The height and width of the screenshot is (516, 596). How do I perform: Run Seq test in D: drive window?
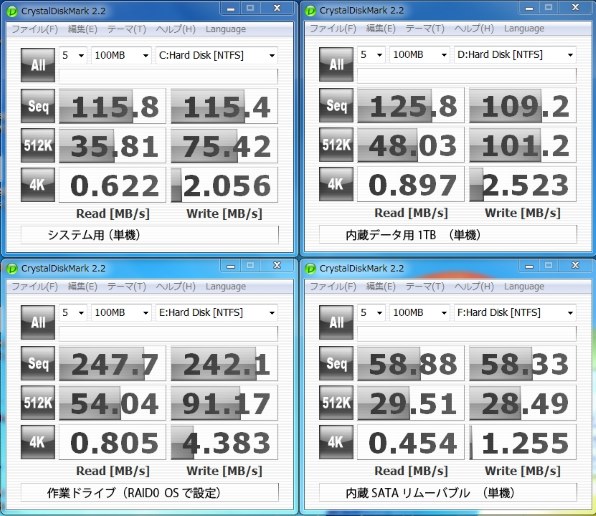(336, 105)
